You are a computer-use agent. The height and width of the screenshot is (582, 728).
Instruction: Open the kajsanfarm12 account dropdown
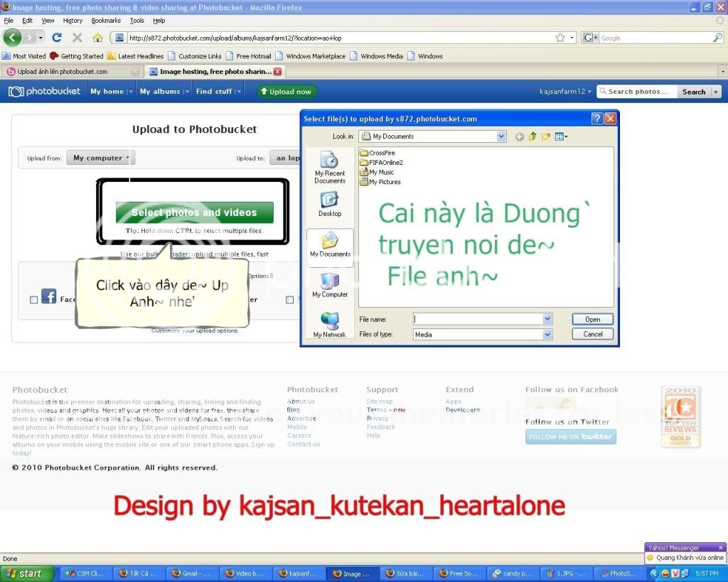click(x=565, y=92)
